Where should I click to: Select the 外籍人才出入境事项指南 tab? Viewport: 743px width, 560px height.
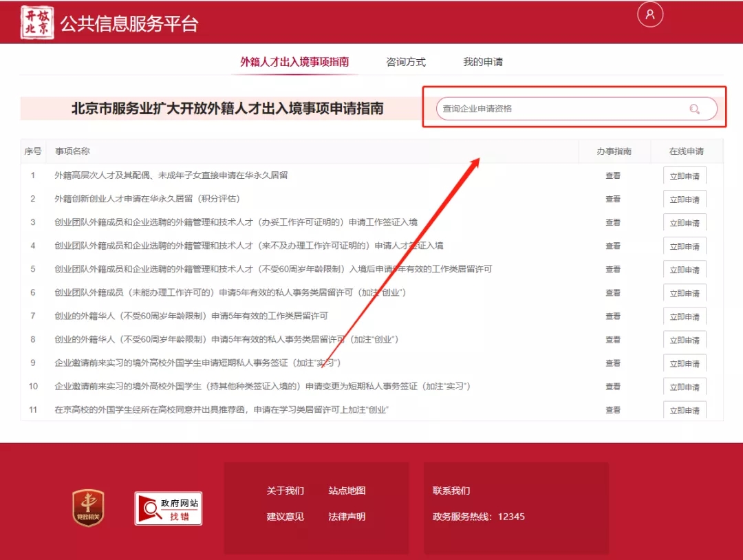tap(295, 61)
